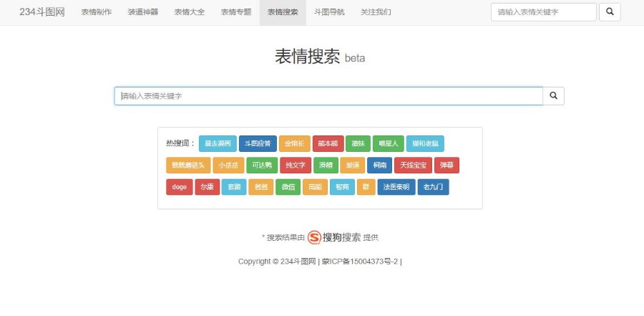Viewport: 644px width, 316px height.
Task: Select the 金馆长 hot keyword tag
Action: (x=295, y=143)
